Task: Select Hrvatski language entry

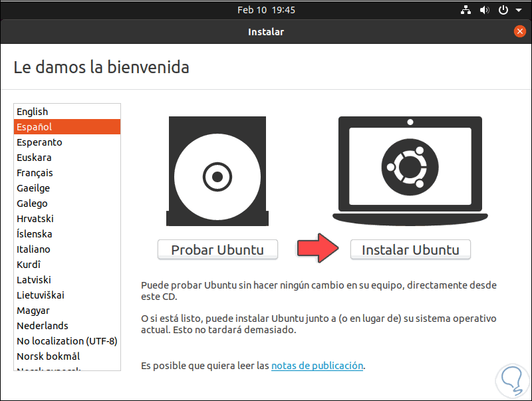Action: (x=67, y=219)
